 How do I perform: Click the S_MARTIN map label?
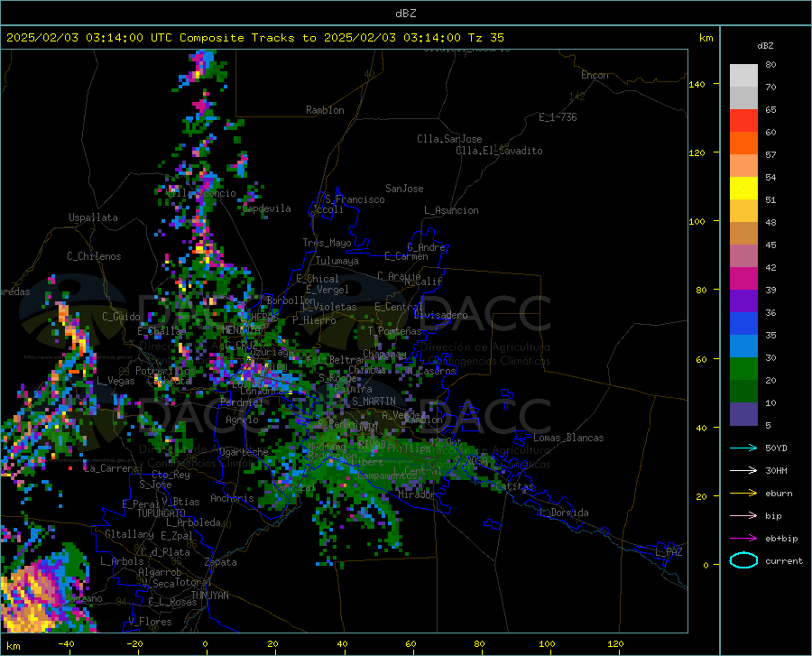tap(374, 402)
